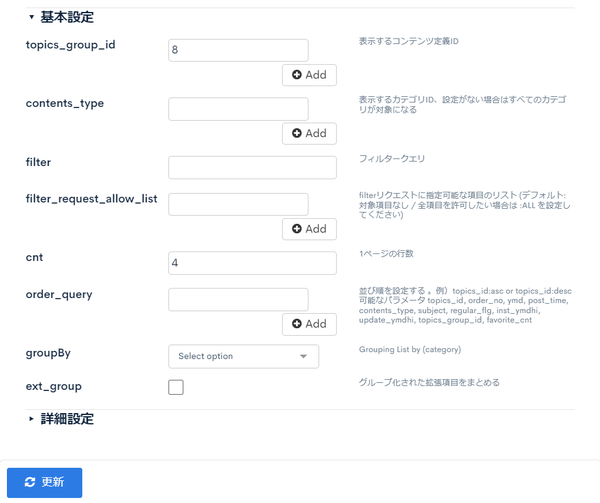Click the '表示するコンテンツ定義ID' description

[408, 41]
